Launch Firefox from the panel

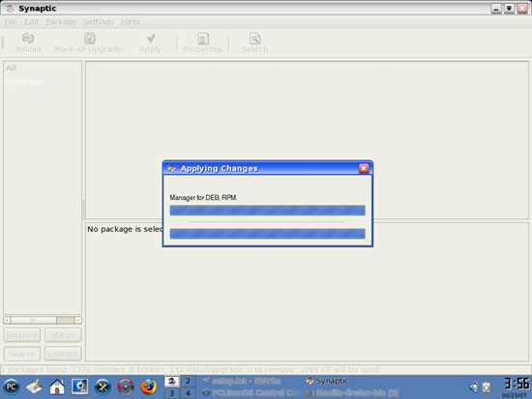coord(148,386)
